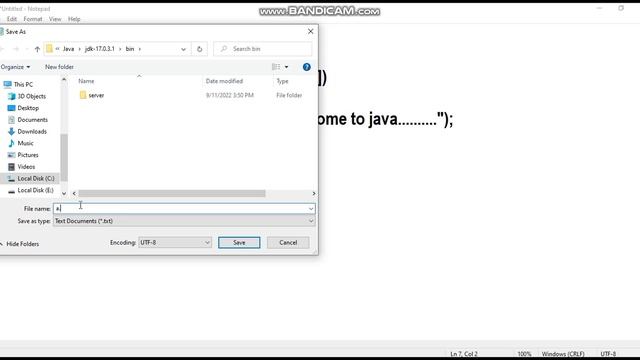Open the Save As help icon

pyautogui.click(x=307, y=67)
